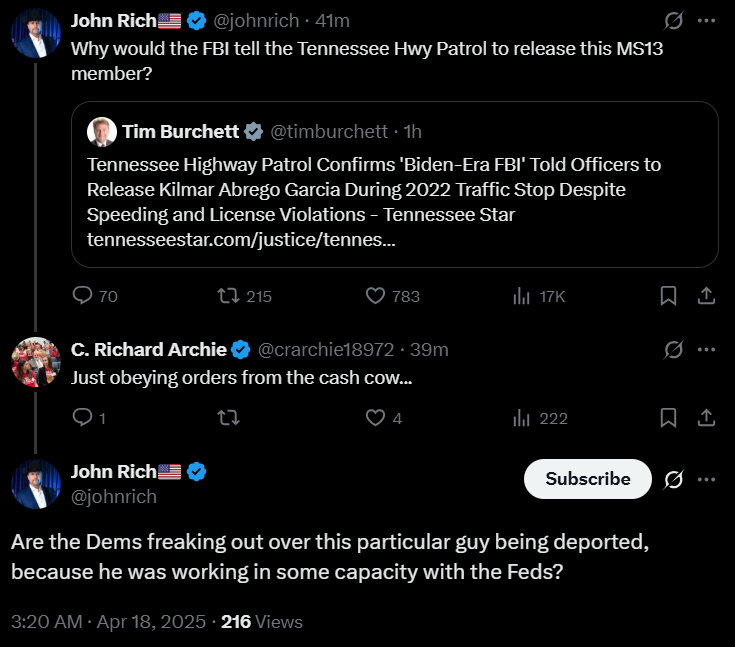Open more options beside Subscribe button

tap(706, 479)
